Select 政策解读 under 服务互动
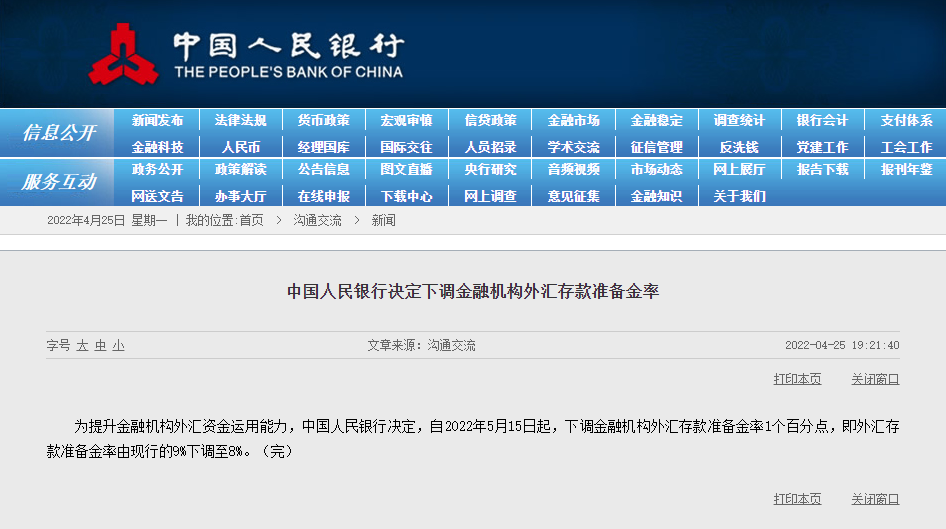Screen dimensions: 946x529 pyautogui.click(x=240, y=170)
